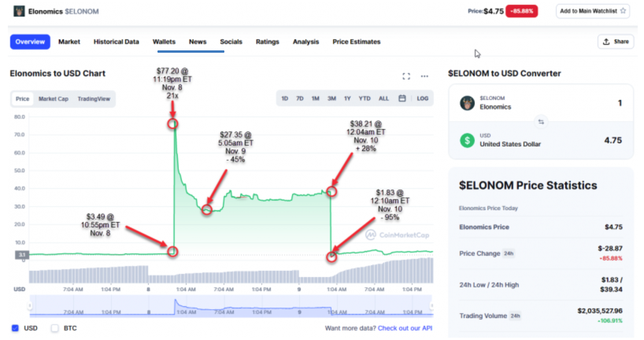Open the calendar date range picker

click(x=402, y=98)
